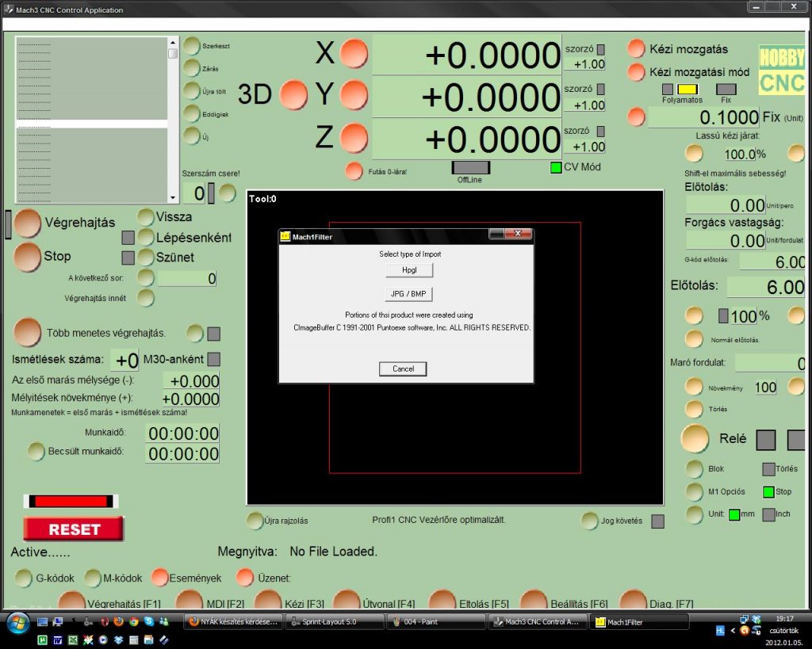Click the Futás 0-lára button
This screenshot has height=649, width=812.
coord(354,171)
